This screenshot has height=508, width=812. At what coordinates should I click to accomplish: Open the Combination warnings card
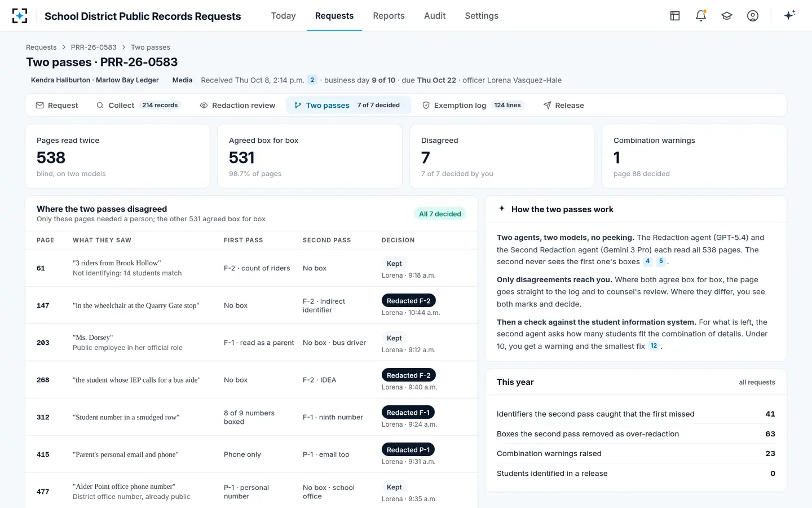coord(694,156)
